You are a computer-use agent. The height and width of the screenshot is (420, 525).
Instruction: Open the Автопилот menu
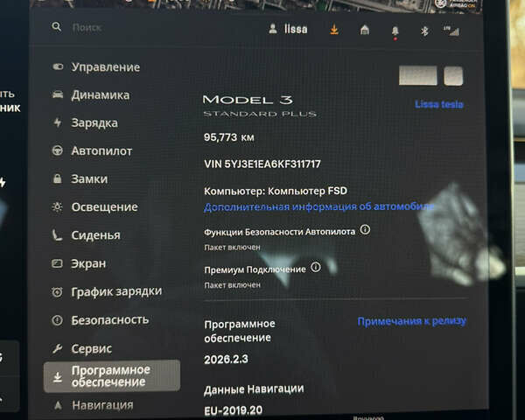93,151
